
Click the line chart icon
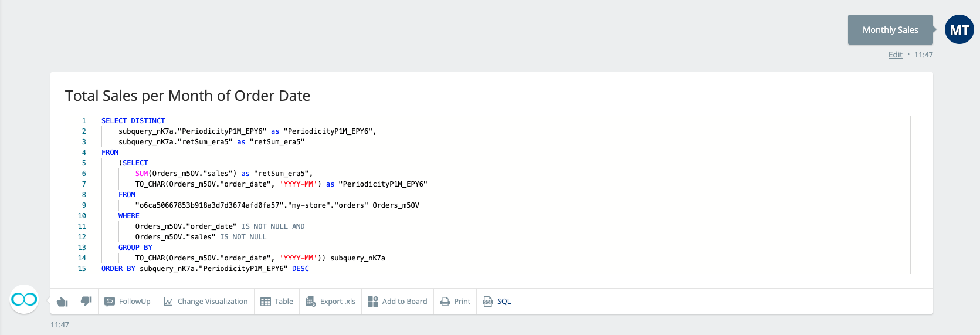click(168, 302)
